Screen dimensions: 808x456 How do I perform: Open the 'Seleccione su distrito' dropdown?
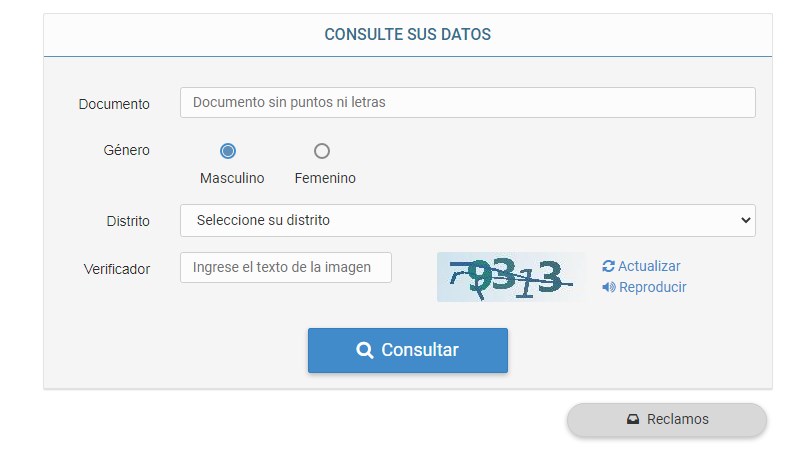tap(467, 220)
